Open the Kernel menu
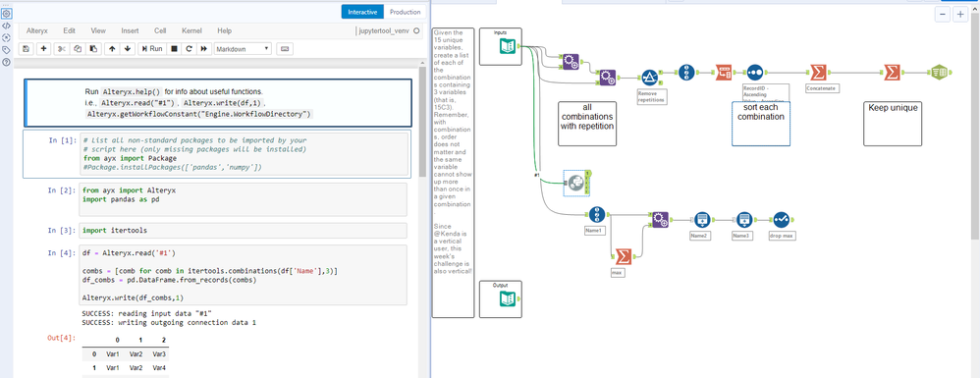This screenshot has height=378, width=980. click(x=191, y=30)
